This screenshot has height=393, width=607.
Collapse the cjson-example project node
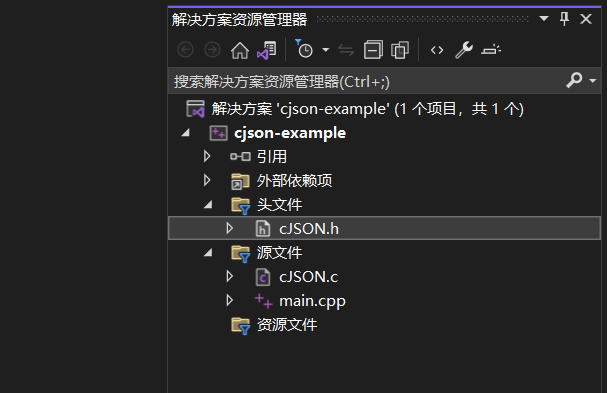[186, 133]
